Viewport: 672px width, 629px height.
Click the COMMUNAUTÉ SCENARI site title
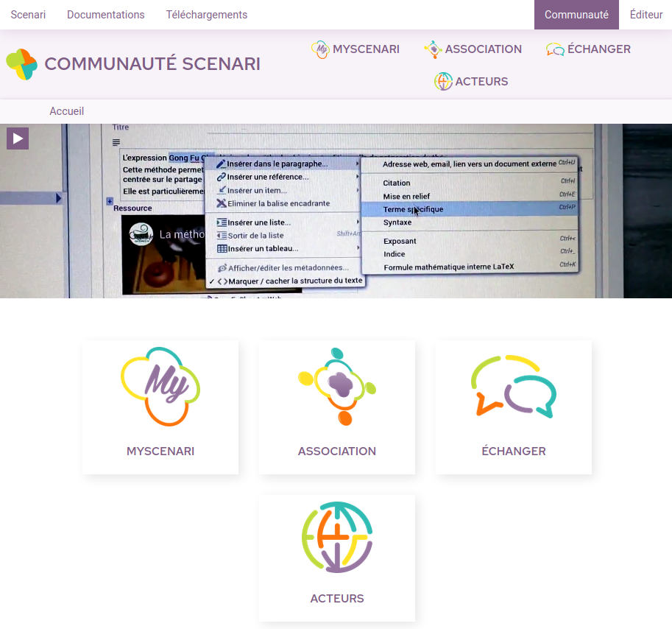tap(152, 64)
